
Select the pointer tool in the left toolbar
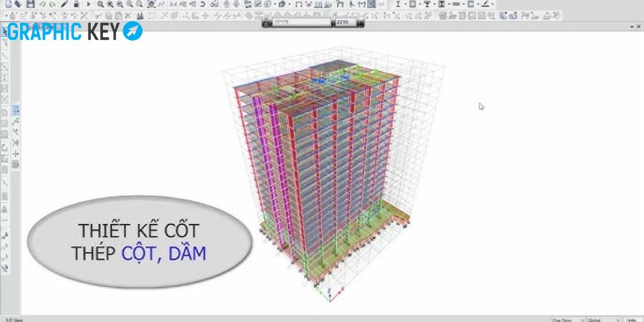[x=5, y=31]
